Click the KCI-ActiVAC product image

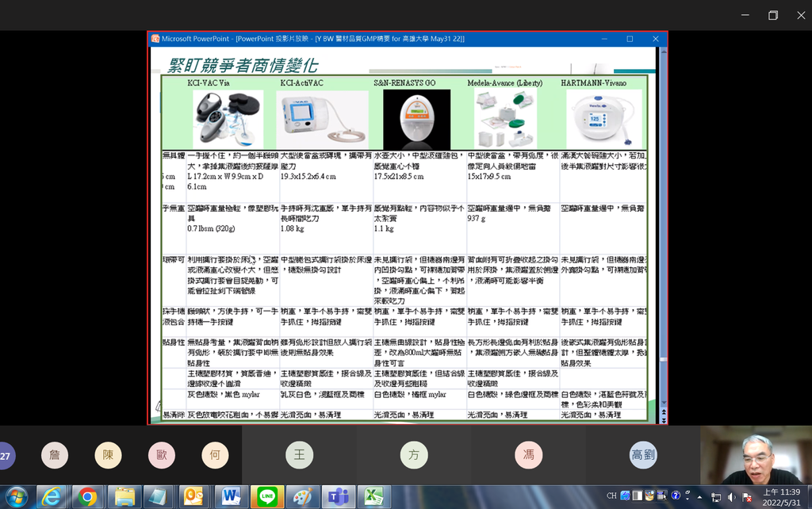322,120
